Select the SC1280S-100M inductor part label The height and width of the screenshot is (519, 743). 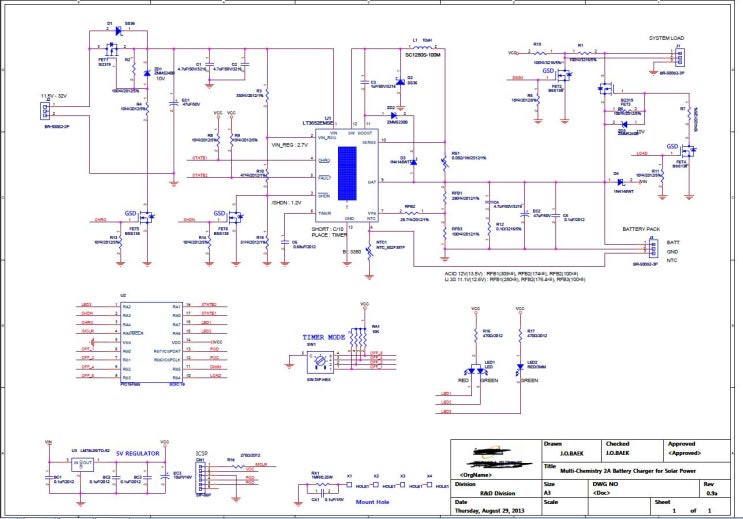point(423,55)
